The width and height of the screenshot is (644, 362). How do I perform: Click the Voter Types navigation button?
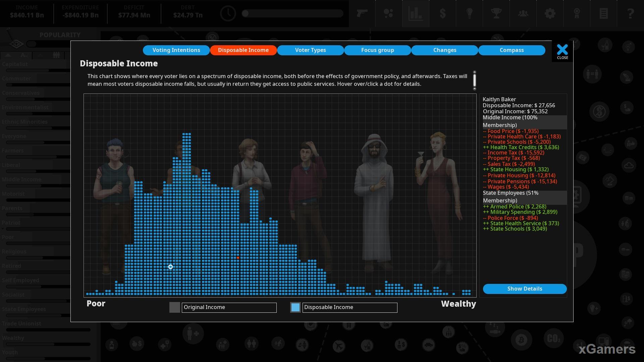[x=311, y=50]
